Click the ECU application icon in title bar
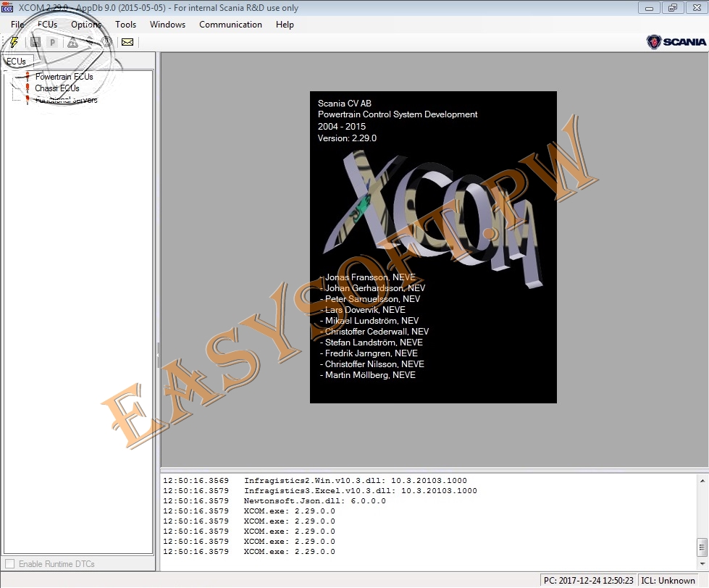709x588 pixels. [7, 7]
